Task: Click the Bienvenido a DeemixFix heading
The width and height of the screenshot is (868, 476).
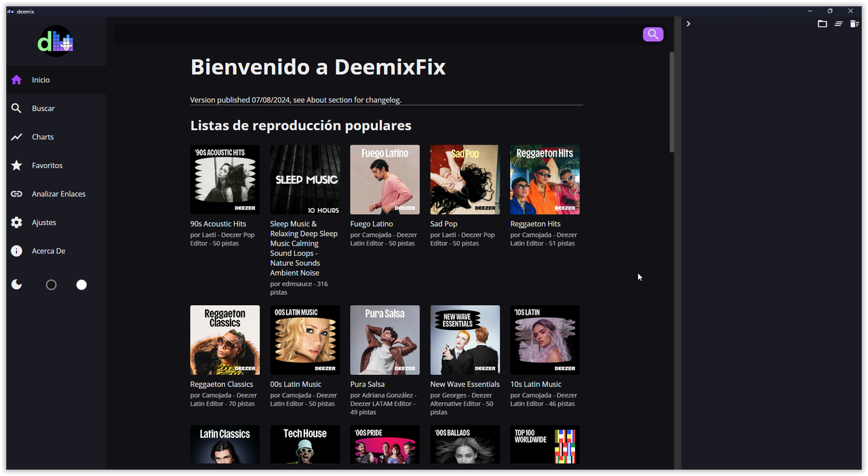Action: tap(318, 67)
